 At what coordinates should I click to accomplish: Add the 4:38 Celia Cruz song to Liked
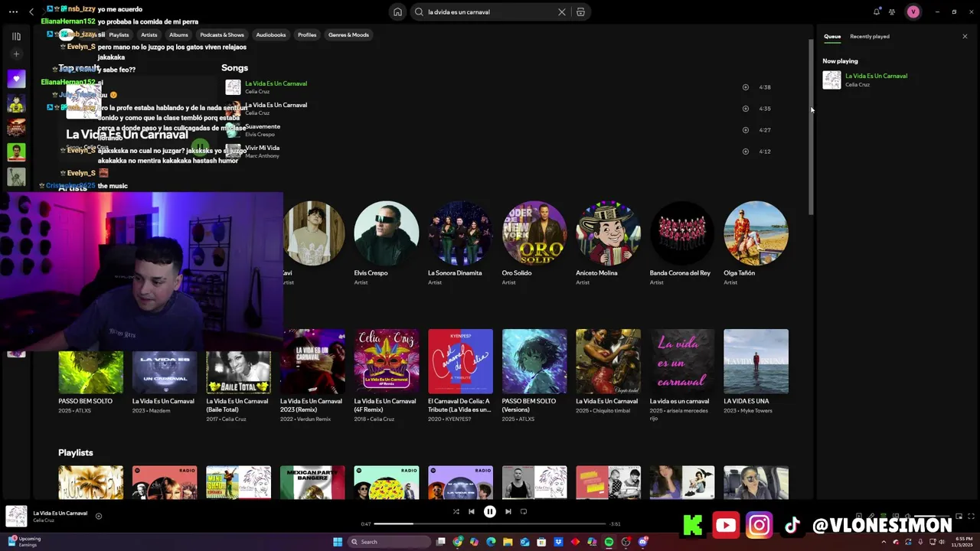tap(746, 87)
